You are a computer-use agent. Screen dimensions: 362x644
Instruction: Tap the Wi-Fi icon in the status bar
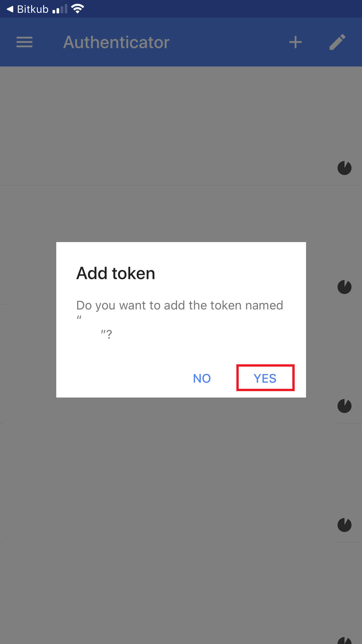tap(77, 8)
